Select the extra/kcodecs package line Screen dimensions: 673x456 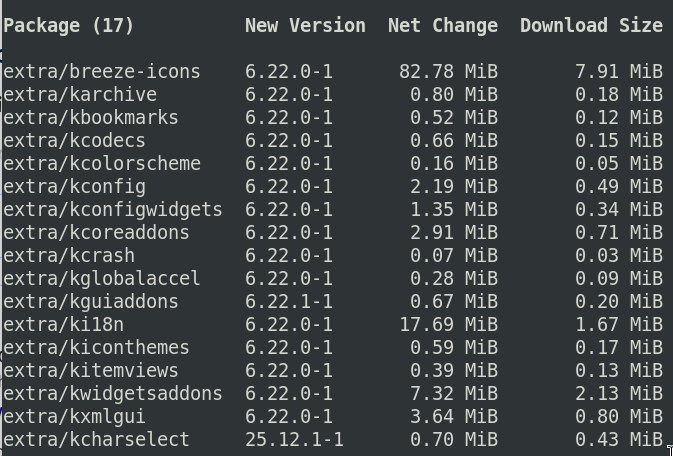point(74,141)
